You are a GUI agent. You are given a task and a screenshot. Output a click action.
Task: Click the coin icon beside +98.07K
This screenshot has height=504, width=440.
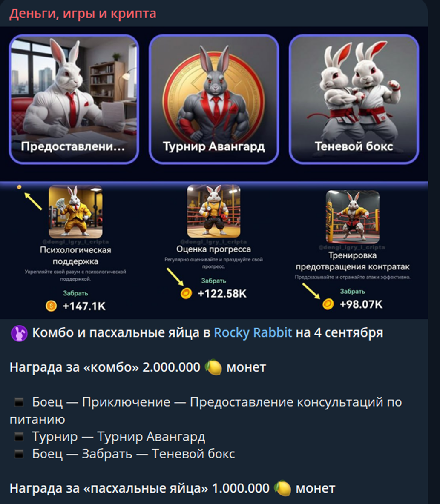point(328,304)
